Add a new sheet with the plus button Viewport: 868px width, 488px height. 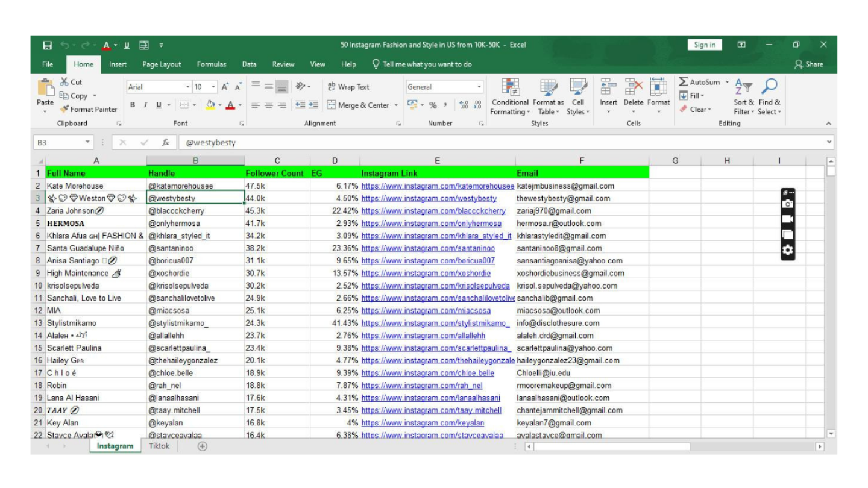click(203, 446)
